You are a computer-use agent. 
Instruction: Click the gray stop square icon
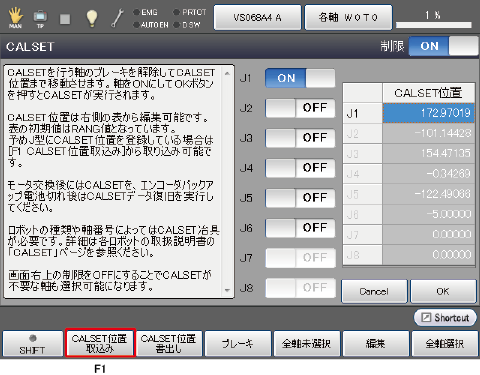tap(65, 19)
